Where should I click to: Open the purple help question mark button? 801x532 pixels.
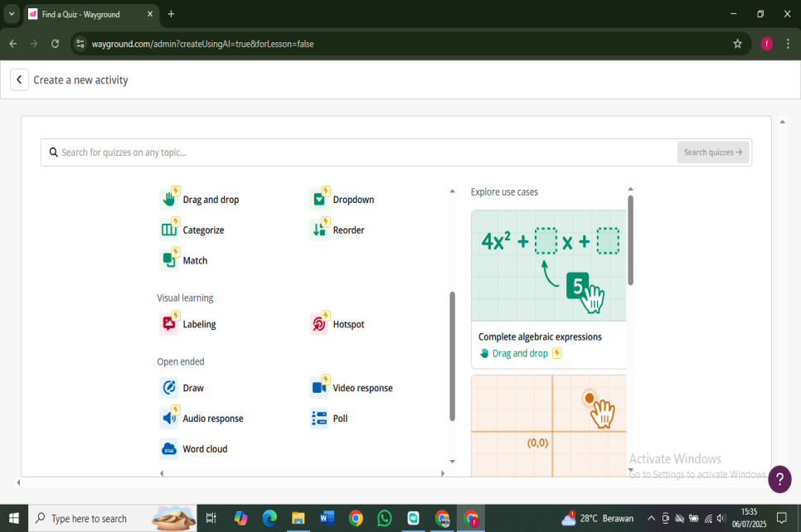tap(779, 479)
